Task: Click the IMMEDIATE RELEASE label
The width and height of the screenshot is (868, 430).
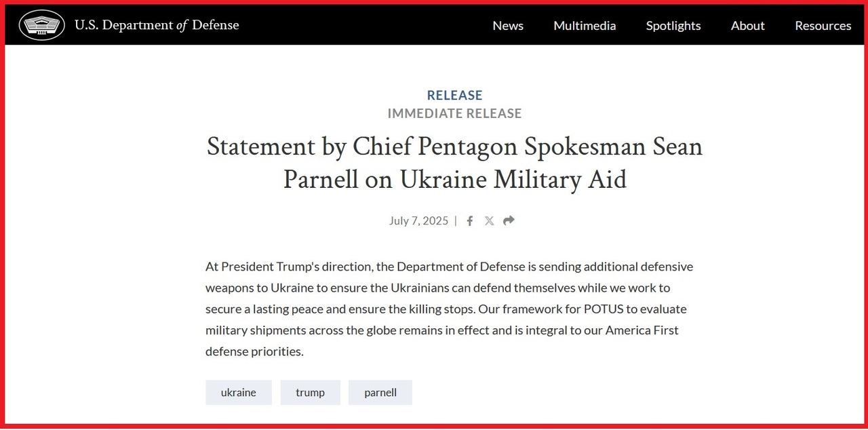Action: (454, 113)
